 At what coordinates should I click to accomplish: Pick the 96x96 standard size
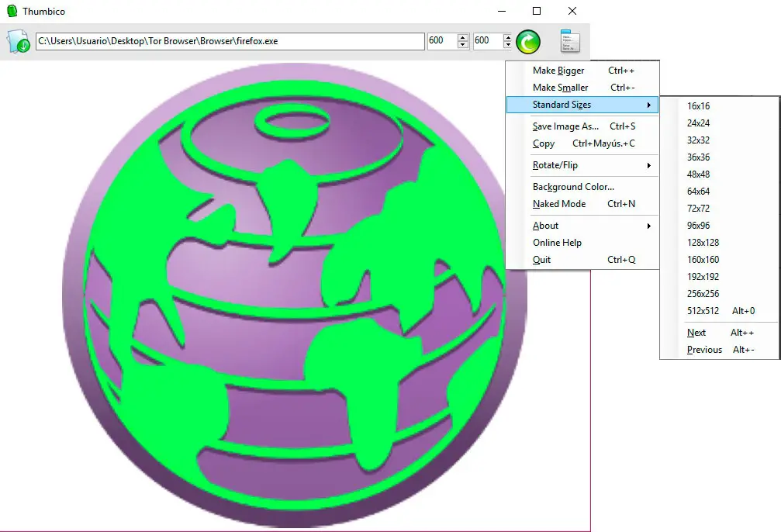(x=719, y=226)
